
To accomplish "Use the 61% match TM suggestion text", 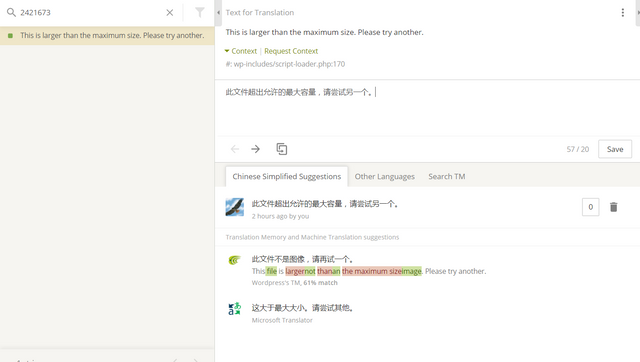I will 302,259.
